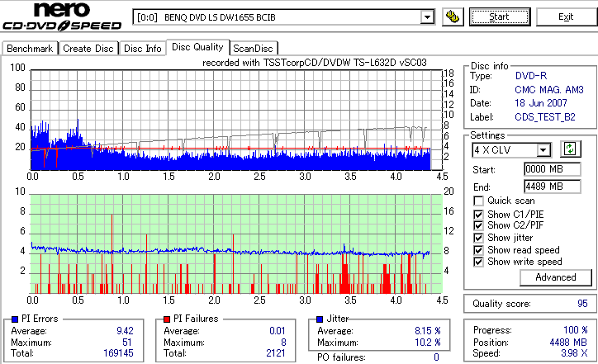The image size is (598, 364).
Task: Click the PI Failures total 2121
Action: point(276,353)
